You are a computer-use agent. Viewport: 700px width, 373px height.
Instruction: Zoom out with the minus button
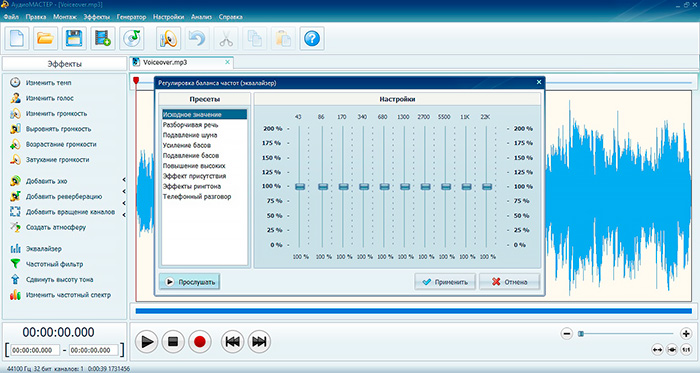pyautogui.click(x=567, y=333)
